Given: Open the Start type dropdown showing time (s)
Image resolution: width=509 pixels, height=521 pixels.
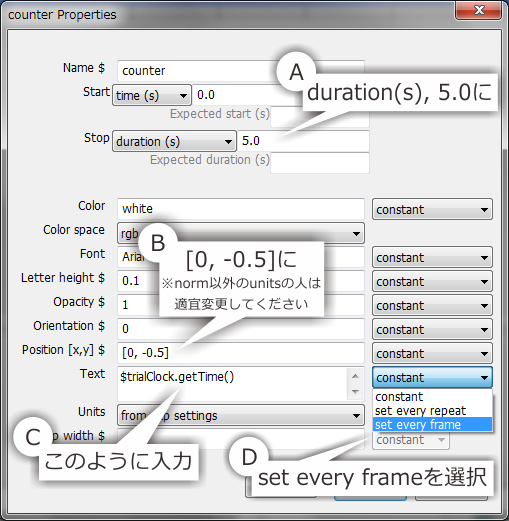Looking at the screenshot, I should pyautogui.click(x=152, y=95).
